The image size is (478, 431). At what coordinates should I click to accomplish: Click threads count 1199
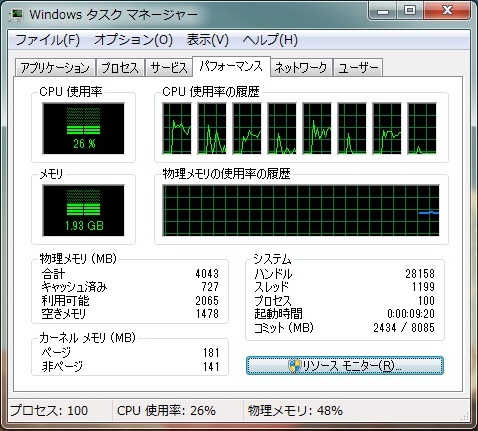point(423,287)
